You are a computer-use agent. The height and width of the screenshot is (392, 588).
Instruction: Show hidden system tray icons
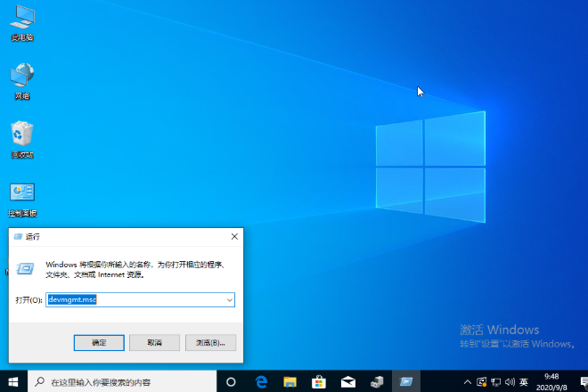[467, 382]
